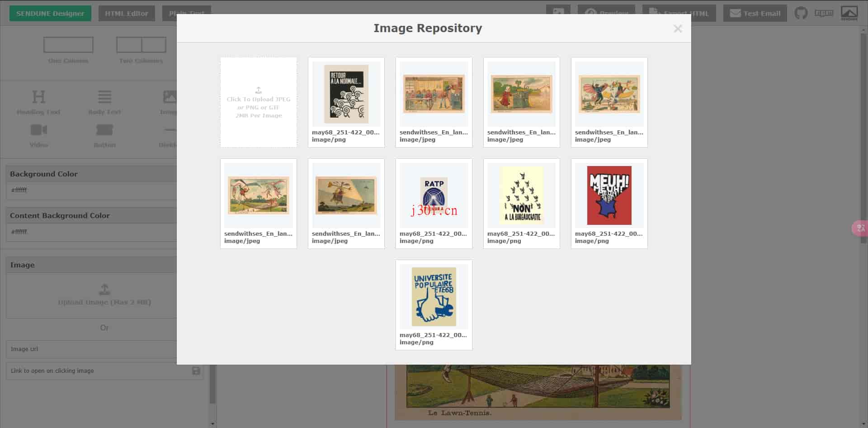Screen dimensions: 868x428
Task: Click the translate floating icon at right edge
Action: [860, 228]
